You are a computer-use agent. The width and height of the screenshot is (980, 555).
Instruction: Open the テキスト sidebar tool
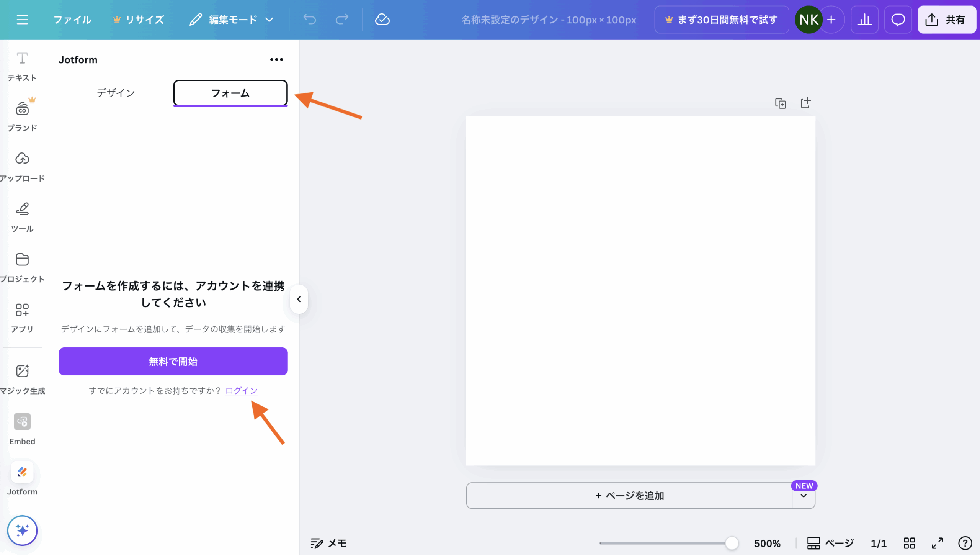click(x=22, y=67)
